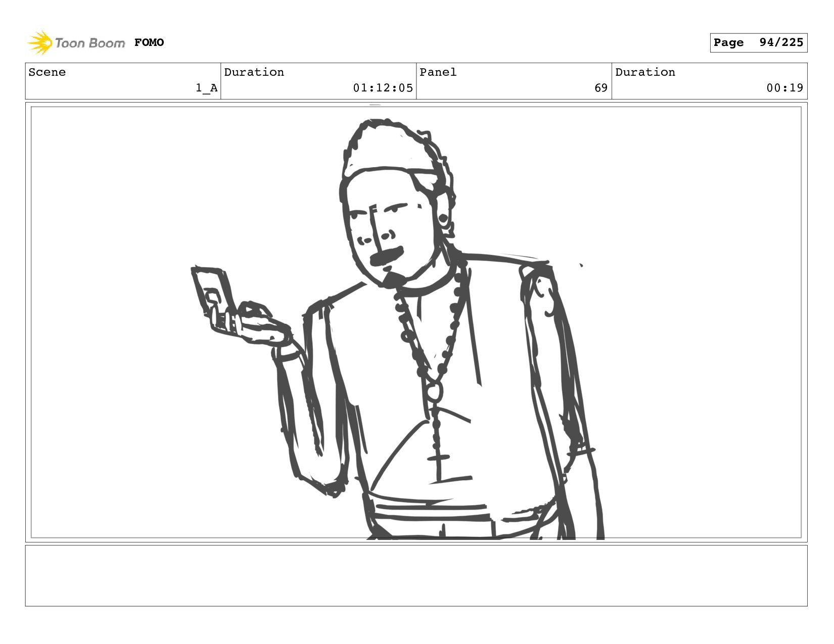Image resolution: width=834 pixels, height=644 pixels.
Task: Click the Toon Boom logo icon
Action: tap(40, 42)
